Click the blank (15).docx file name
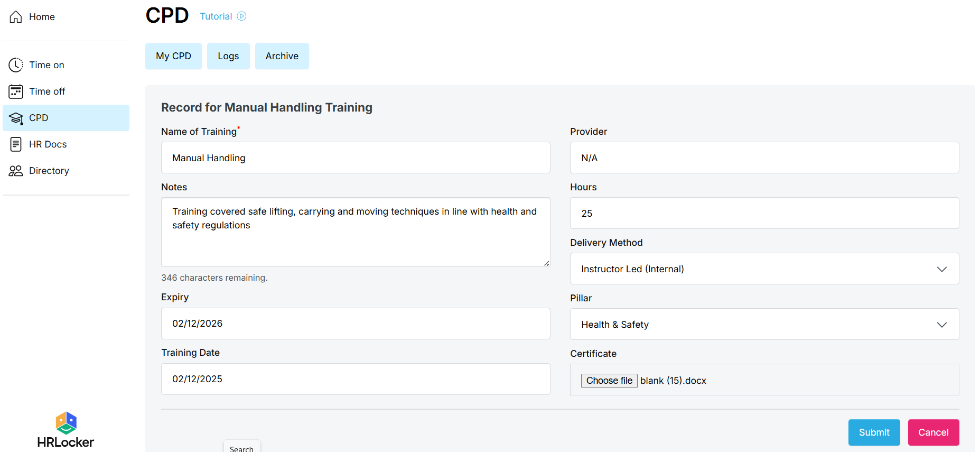This screenshot has width=980, height=452. pyautogui.click(x=673, y=381)
